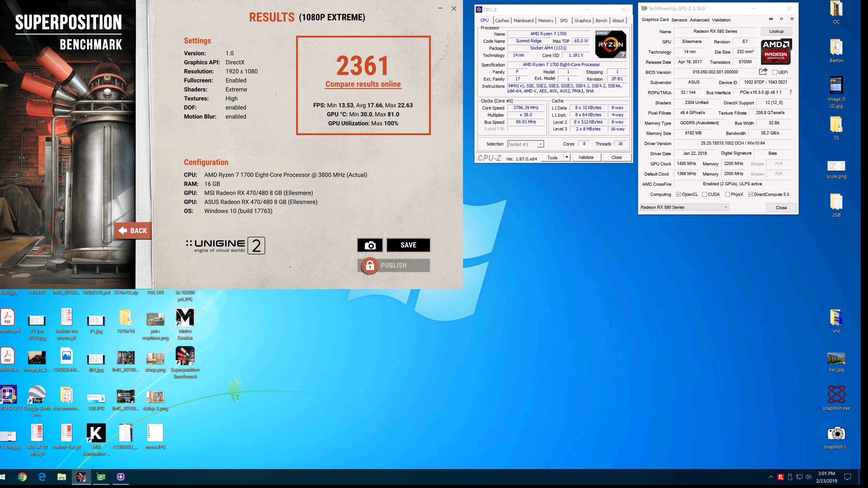This screenshot has width=868, height=488.
Task: Select the Graphics tab in CPU-Z
Action: (x=582, y=21)
